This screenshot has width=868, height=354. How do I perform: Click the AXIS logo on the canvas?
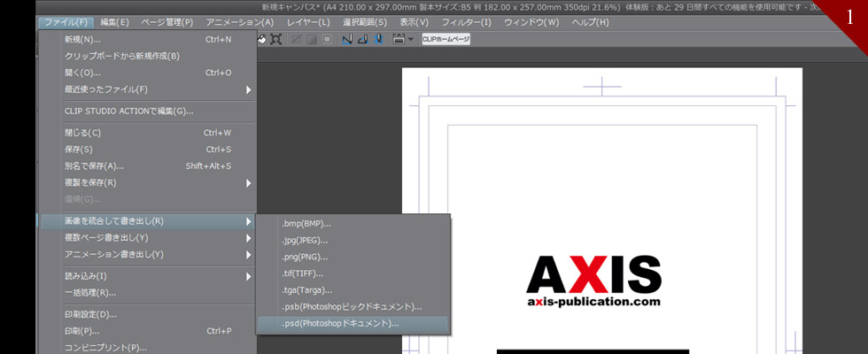(593, 274)
